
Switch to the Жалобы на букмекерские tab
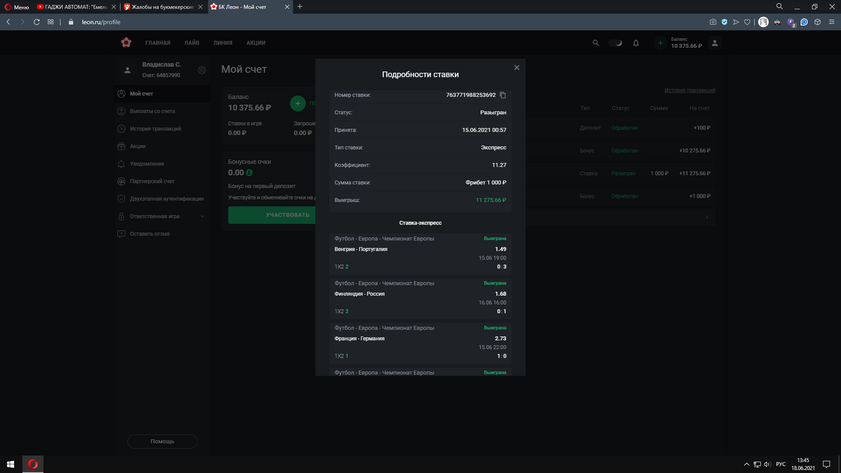point(163,7)
